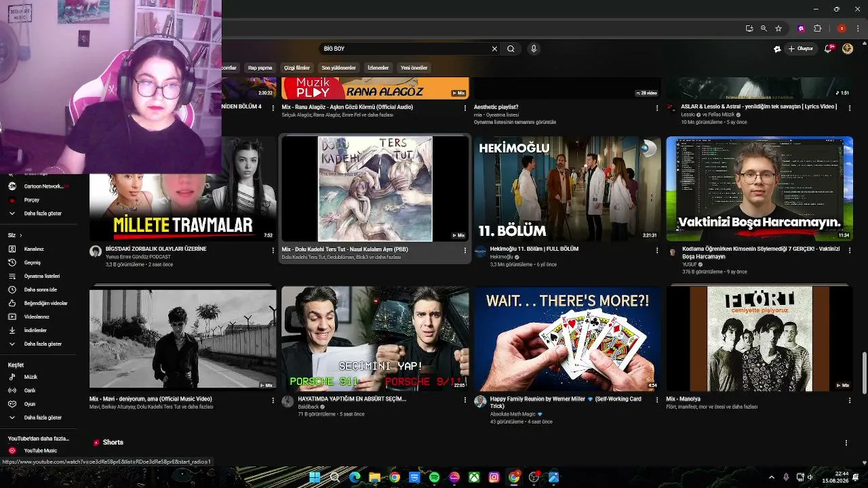Open Chrome profile button
The image size is (868, 488).
(x=842, y=28)
